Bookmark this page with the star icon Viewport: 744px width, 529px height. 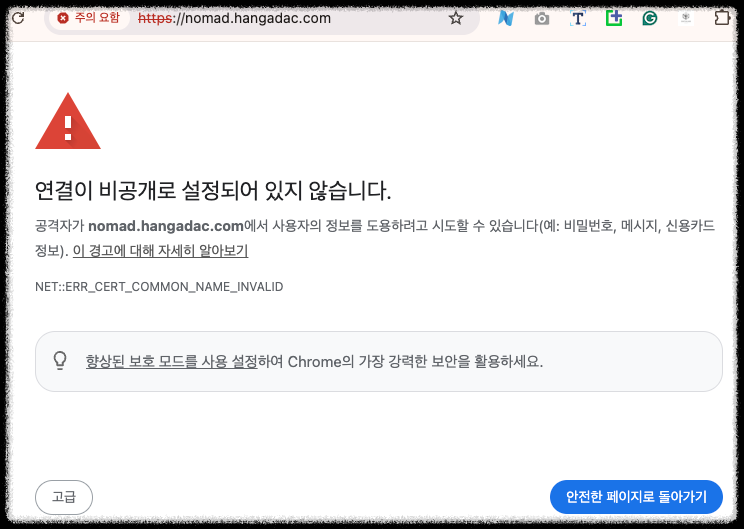coord(456,19)
